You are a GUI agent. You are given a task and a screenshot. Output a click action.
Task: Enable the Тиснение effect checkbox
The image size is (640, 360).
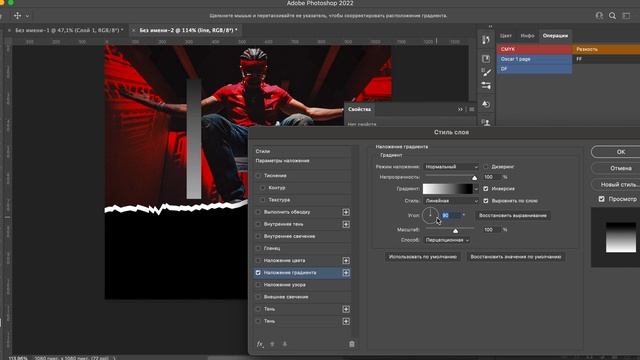[x=258, y=176]
